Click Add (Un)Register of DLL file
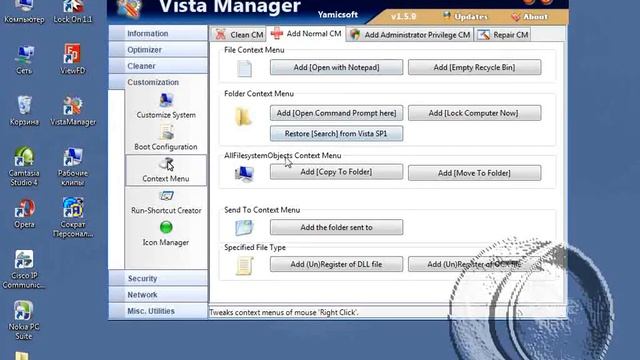 click(336, 264)
